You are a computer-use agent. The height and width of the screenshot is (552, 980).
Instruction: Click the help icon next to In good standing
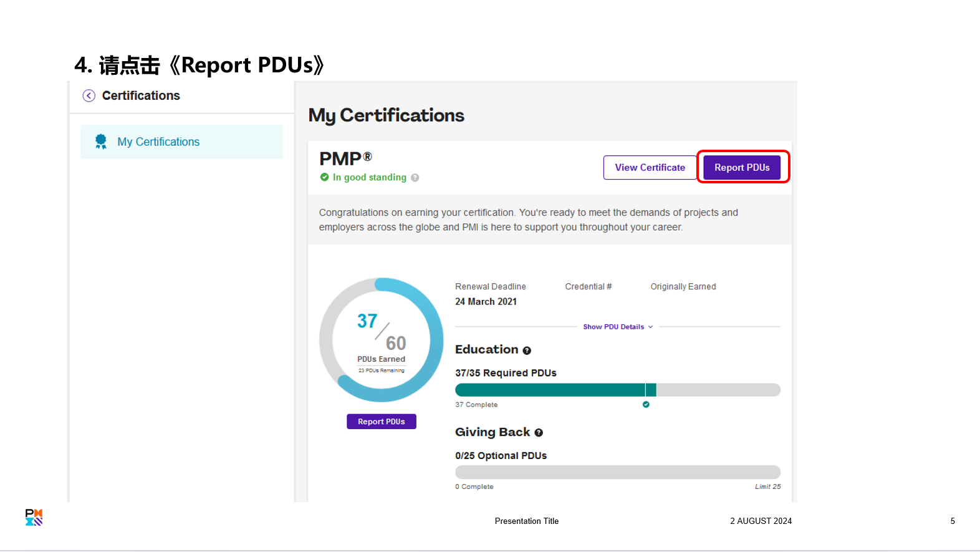(x=415, y=177)
